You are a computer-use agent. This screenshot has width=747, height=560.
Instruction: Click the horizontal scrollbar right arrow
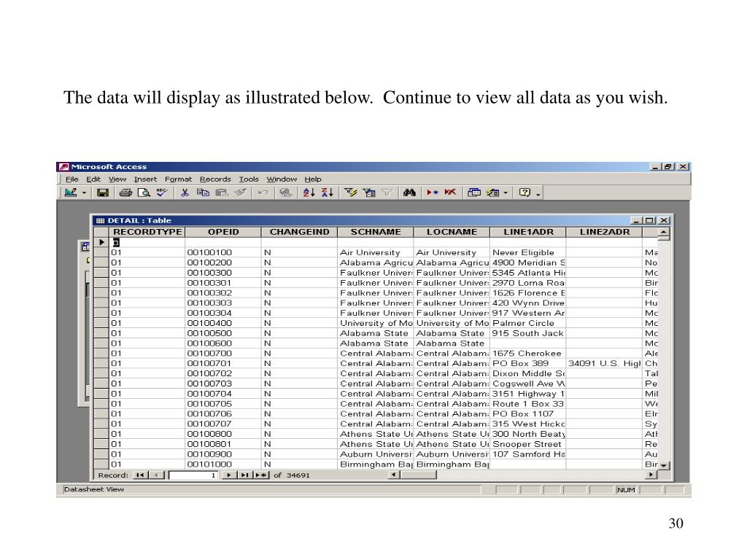(x=651, y=475)
